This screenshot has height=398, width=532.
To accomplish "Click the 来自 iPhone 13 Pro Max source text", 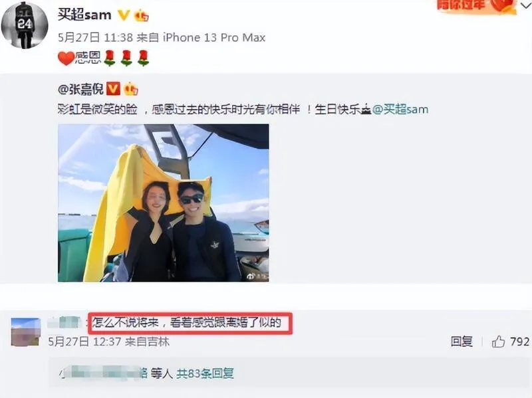I will (x=201, y=37).
